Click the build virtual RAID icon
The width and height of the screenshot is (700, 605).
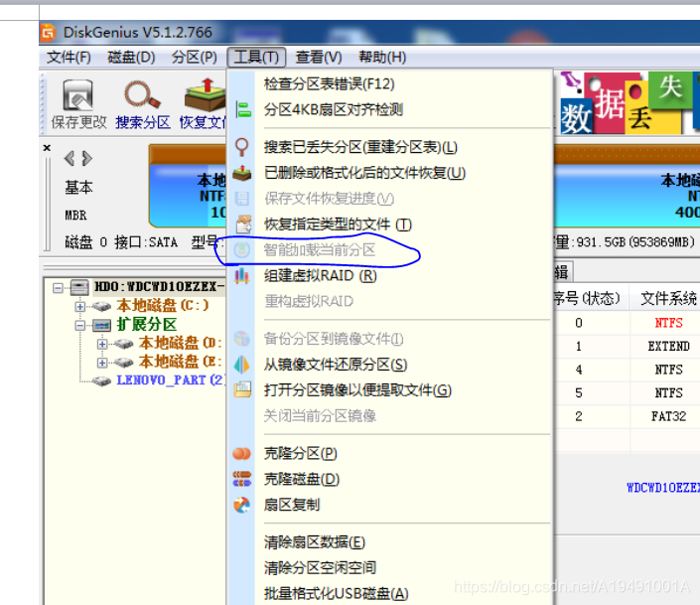242,276
